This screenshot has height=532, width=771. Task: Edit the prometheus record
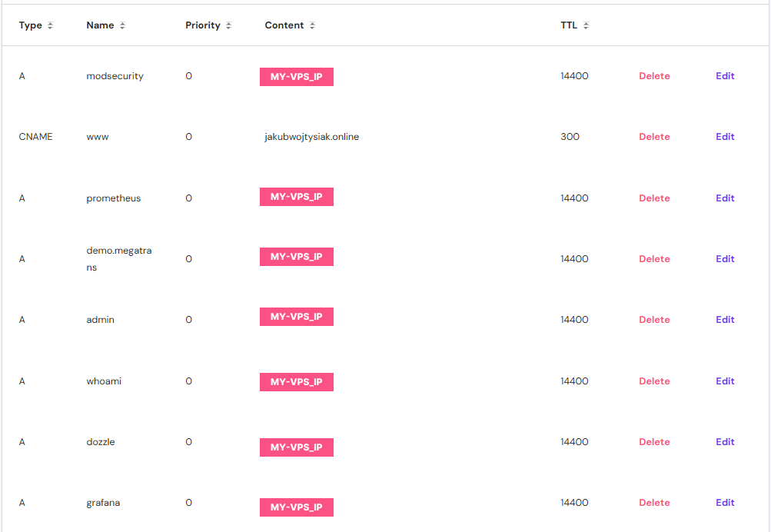point(725,198)
